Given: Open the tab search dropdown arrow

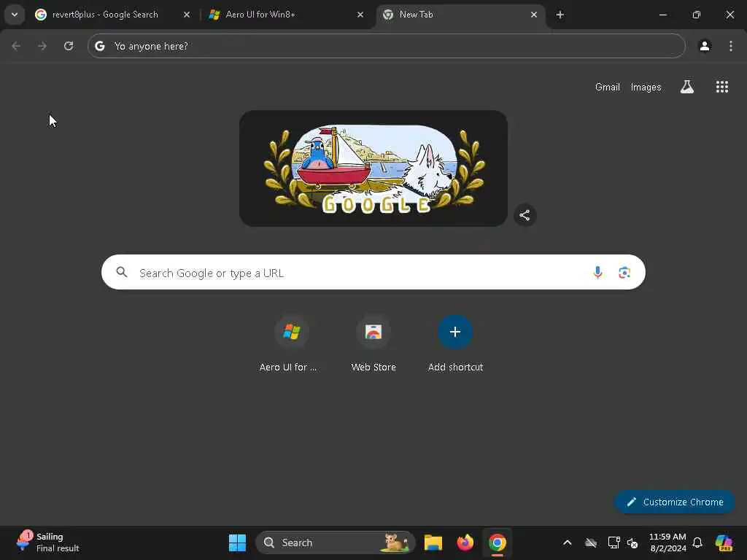Looking at the screenshot, I should 15,15.
